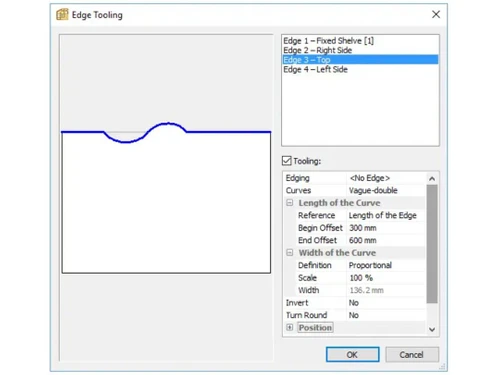Click the Width value 136.2 mm
Screen dimensions: 500x375
[x=386, y=290]
